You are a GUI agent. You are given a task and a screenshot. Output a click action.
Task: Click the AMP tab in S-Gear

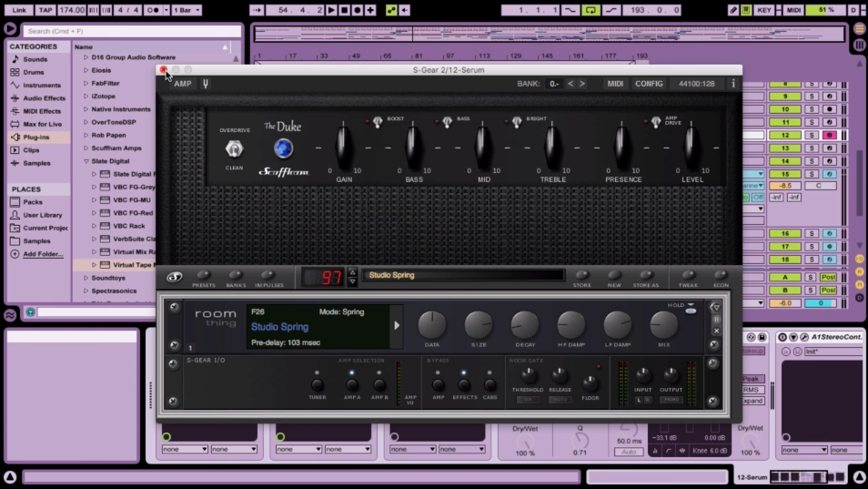click(x=183, y=84)
